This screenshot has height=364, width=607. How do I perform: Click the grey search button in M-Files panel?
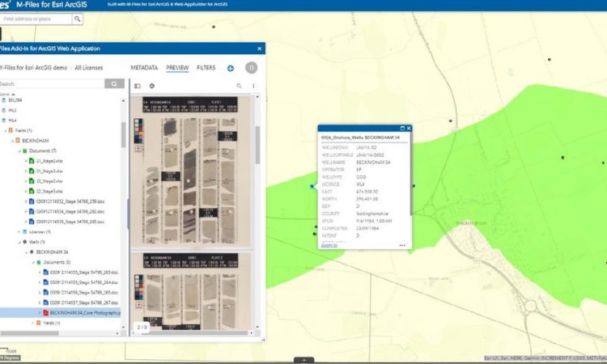(x=114, y=83)
